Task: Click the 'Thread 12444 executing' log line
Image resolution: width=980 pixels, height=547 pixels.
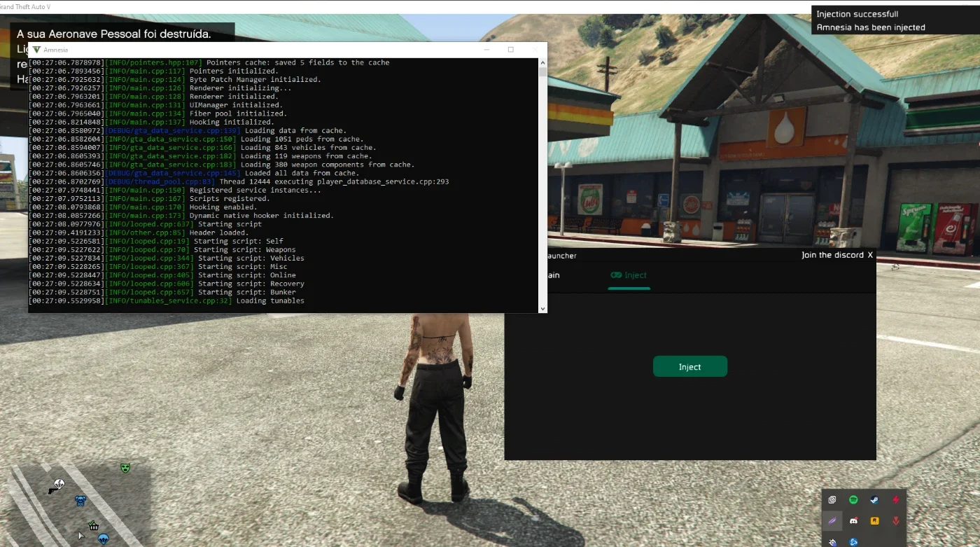Action: pyautogui.click(x=239, y=181)
